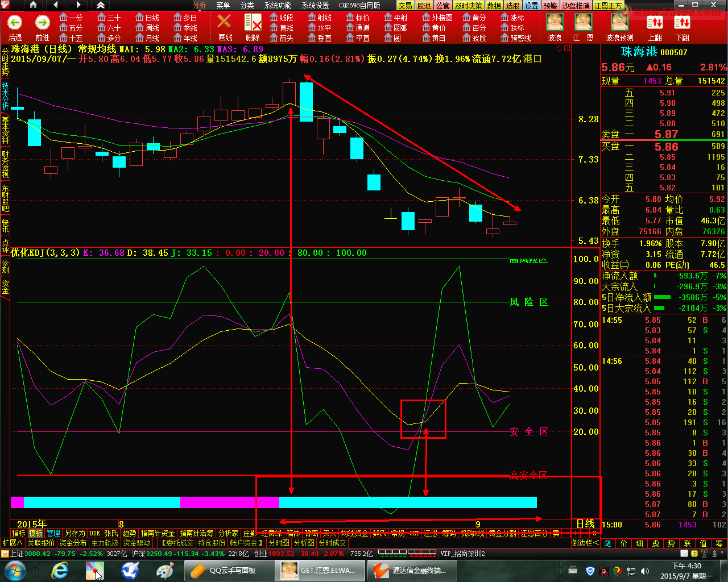728x582 pixels.
Task: Select the 百分 percentage line tool
Action: [x=474, y=28]
